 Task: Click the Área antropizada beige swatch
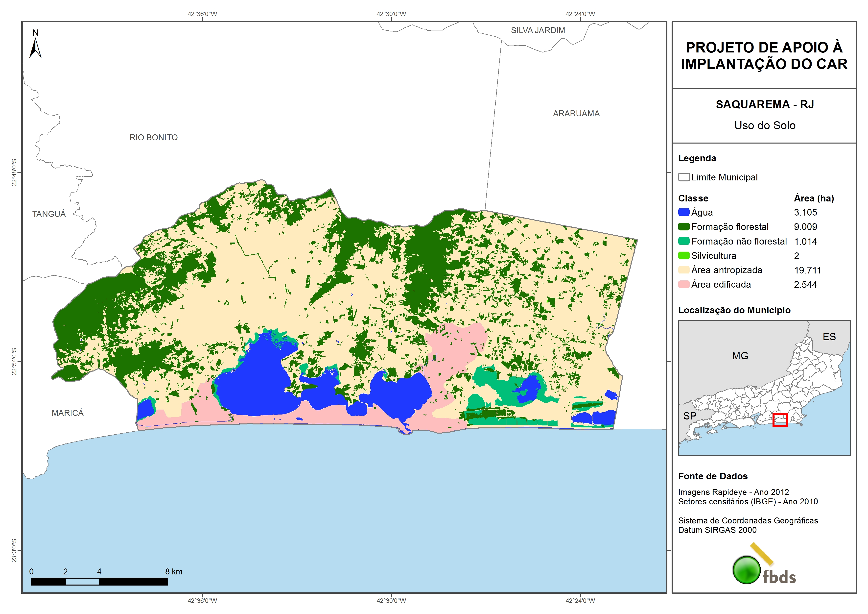pos(683,270)
